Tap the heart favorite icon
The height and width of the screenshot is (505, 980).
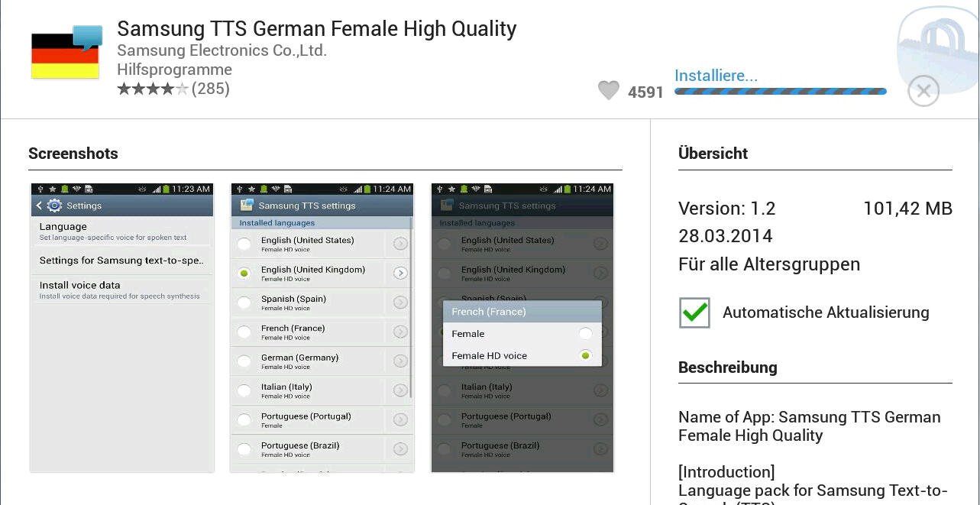coord(608,91)
